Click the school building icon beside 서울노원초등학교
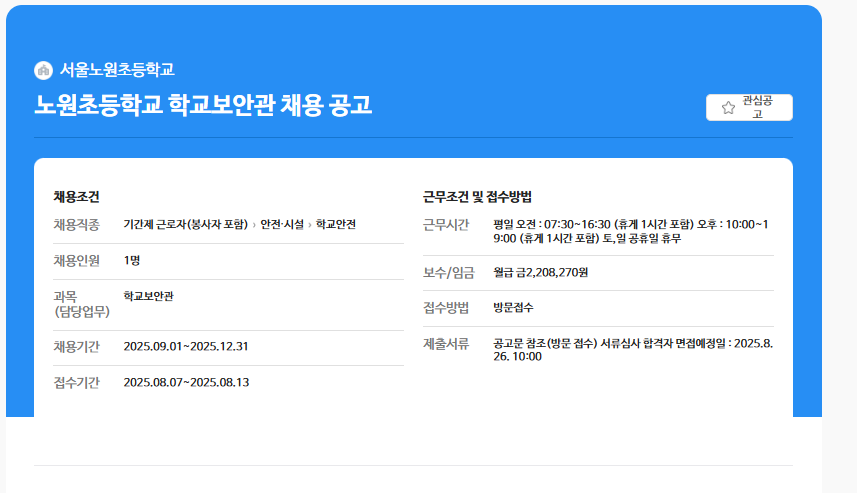The width and height of the screenshot is (857, 493). (x=43, y=70)
